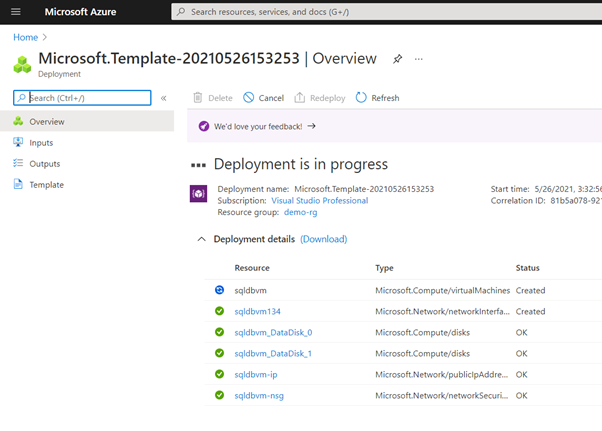Click the green check next to sqldbvm-nsg
This screenshot has height=431, width=602.
pos(219,395)
